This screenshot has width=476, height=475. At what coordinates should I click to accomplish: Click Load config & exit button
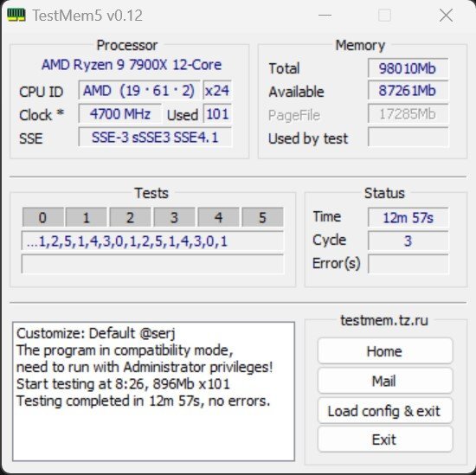pos(384,411)
